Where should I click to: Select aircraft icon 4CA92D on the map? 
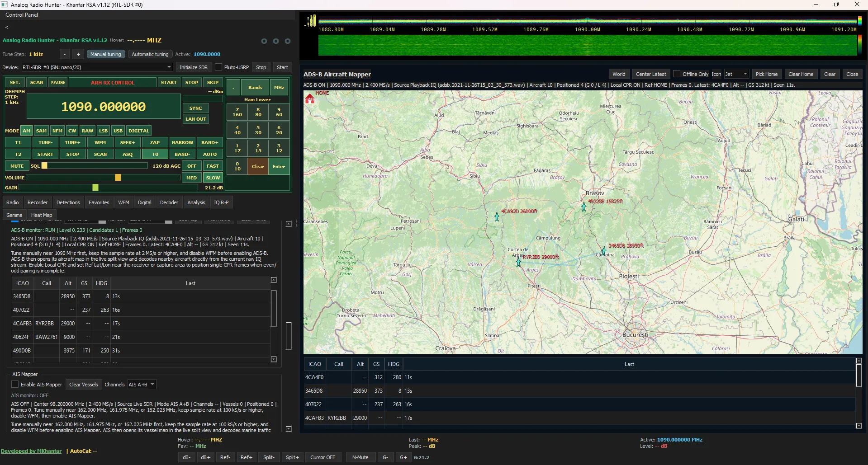click(x=497, y=216)
